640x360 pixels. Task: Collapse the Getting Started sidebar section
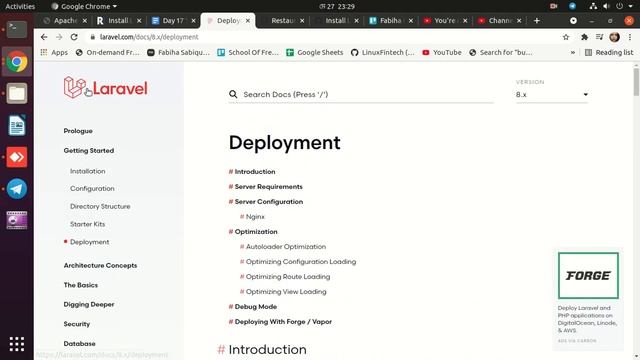(x=89, y=151)
